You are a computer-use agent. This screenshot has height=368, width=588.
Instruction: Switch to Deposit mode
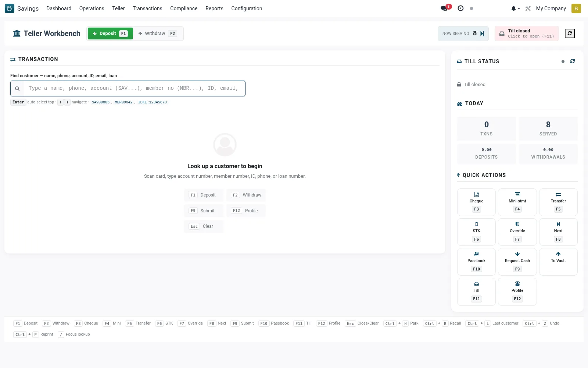point(110,33)
